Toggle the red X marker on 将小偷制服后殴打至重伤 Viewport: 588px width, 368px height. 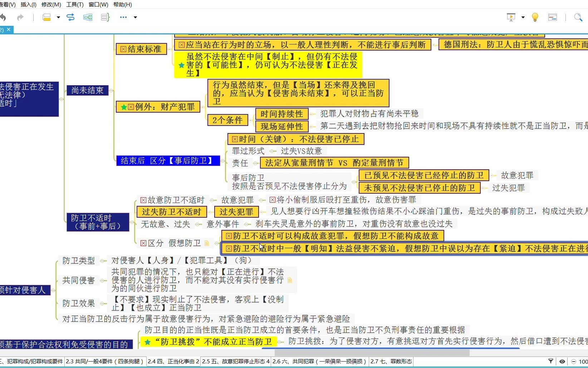click(x=273, y=200)
